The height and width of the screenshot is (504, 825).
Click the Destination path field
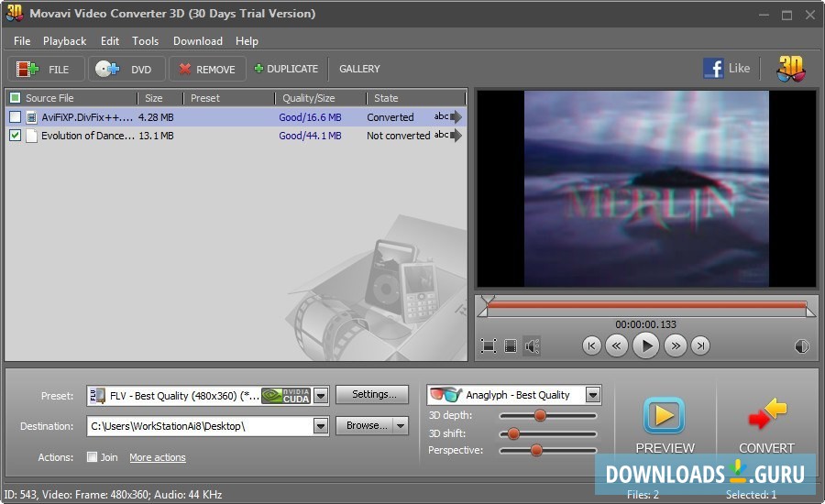(x=200, y=425)
